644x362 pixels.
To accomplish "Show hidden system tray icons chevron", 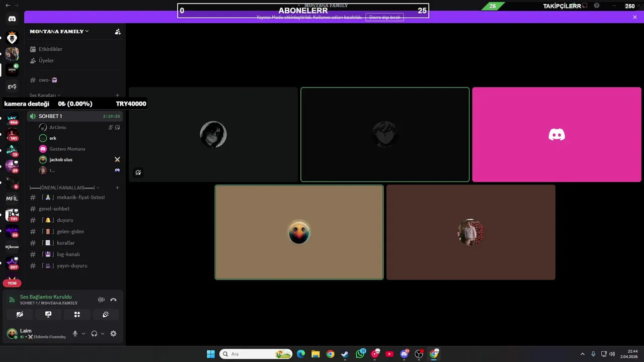I will [x=583, y=354].
